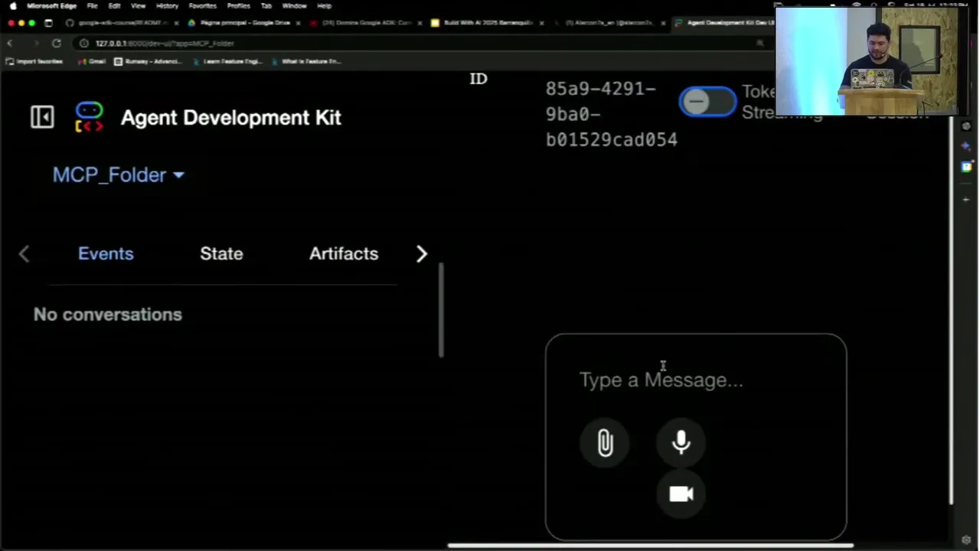Viewport: 980px width, 551px height.
Task: Open the MCP_Folder app selector dropdown
Action: pyautogui.click(x=119, y=175)
